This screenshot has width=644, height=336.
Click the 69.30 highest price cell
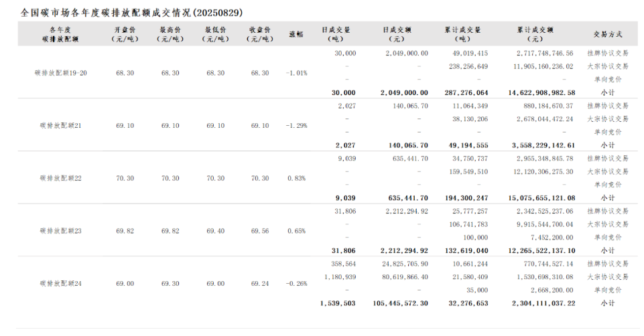pos(170,284)
